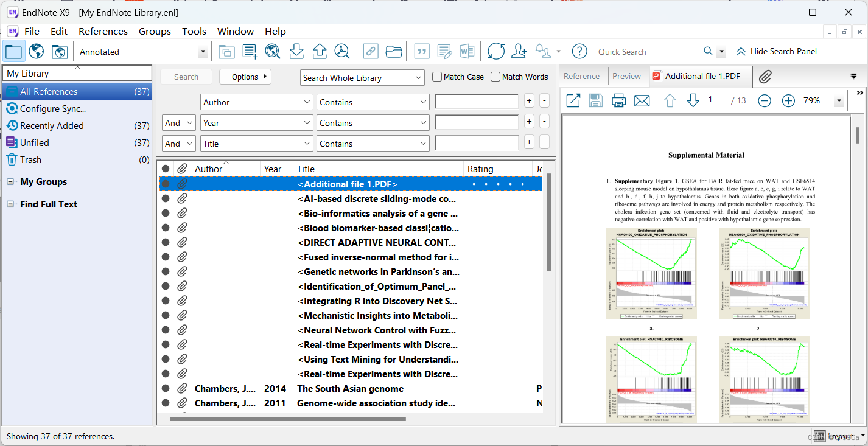Open Contains dropdown in Author row
The height and width of the screenshot is (446, 868).
point(373,102)
